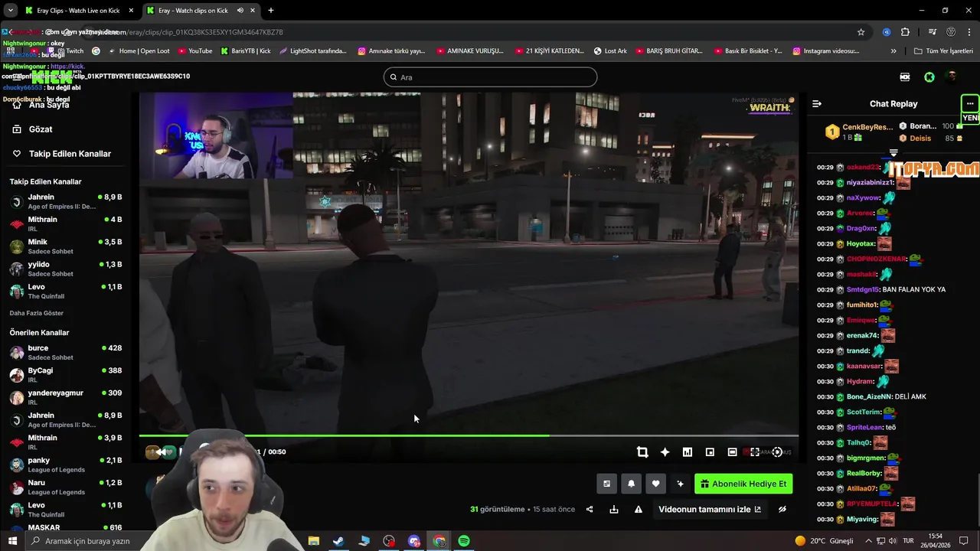Report the clip with warning triangle icon
The height and width of the screenshot is (551, 980).
638,510
